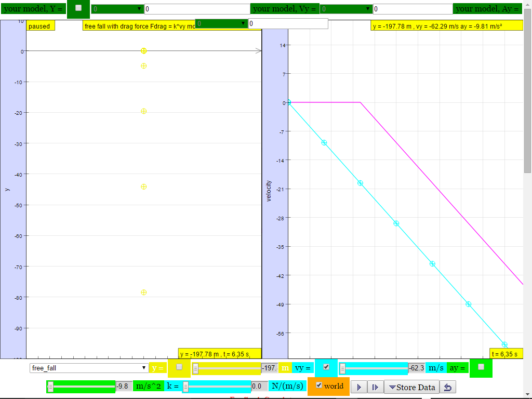
Task: Open the your model Y function dropdown
Action: point(117,9)
